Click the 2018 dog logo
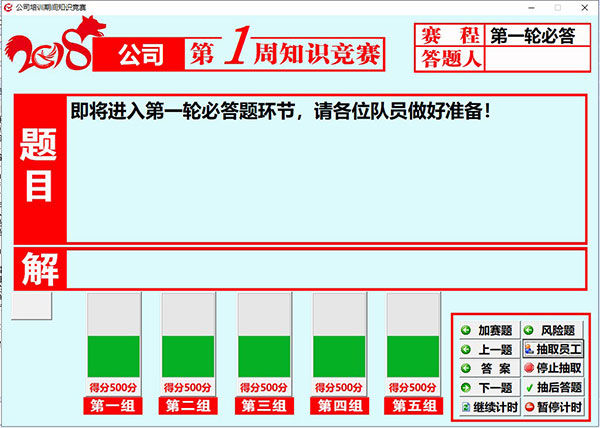 54,44
